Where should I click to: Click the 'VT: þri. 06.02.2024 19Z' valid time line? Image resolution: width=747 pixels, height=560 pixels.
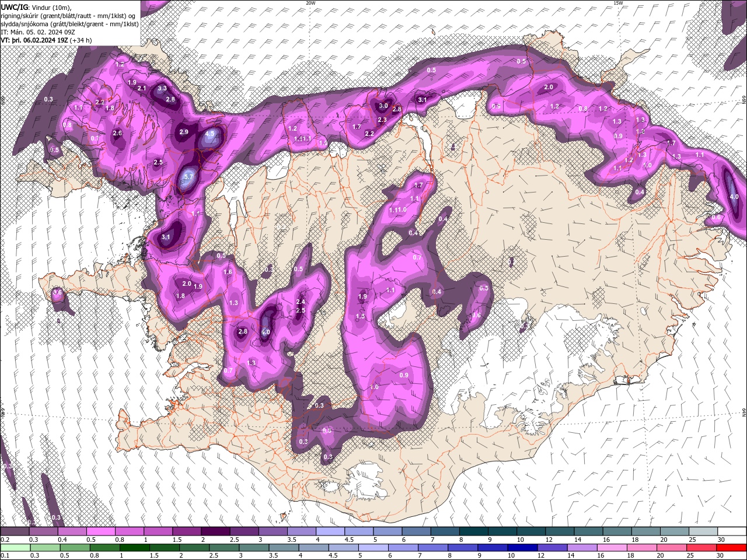(x=46, y=40)
